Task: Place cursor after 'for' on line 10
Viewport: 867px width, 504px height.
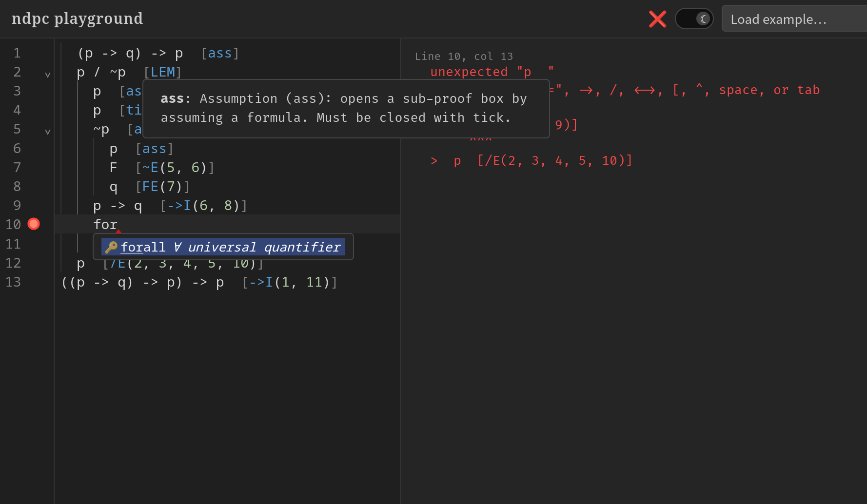Action: [x=118, y=225]
